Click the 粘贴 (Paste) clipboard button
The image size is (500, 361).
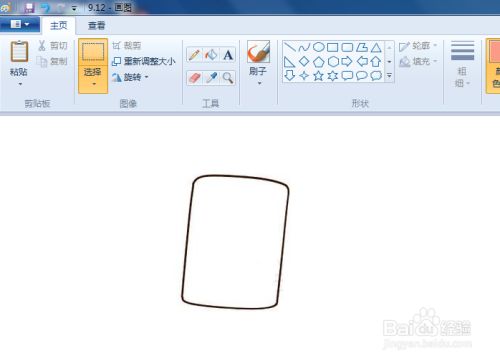19,58
